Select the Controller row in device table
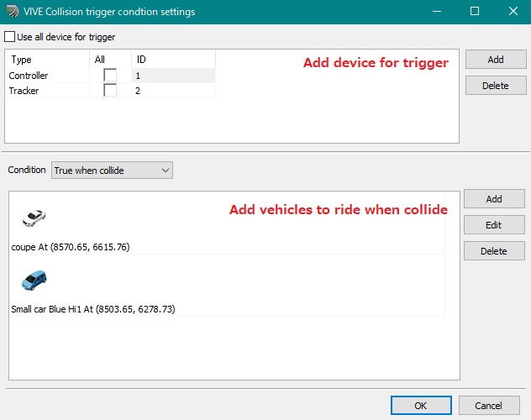Screen dimensions: 531x420 point(111,76)
